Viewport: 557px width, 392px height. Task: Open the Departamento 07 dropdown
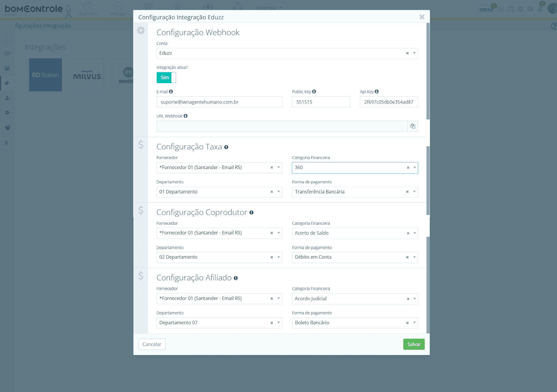point(278,322)
